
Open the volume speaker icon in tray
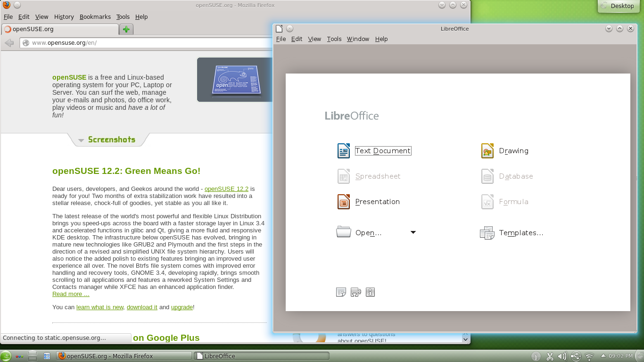point(562,356)
